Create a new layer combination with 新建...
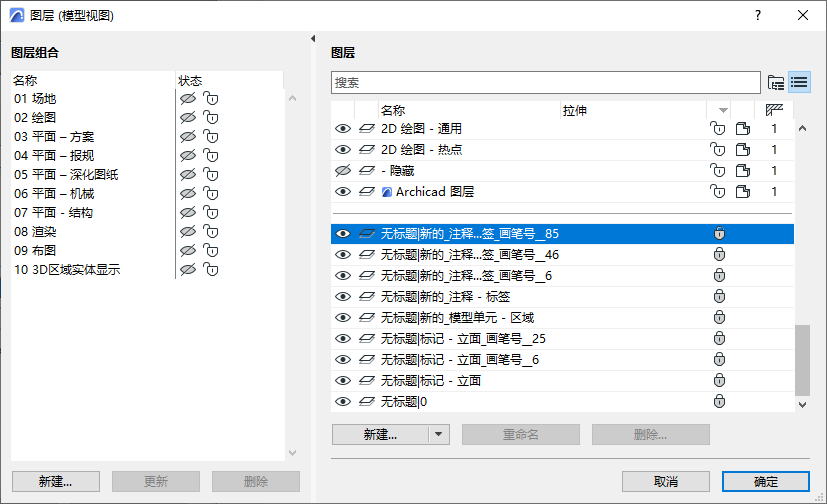This screenshot has height=504, width=827. (56, 481)
